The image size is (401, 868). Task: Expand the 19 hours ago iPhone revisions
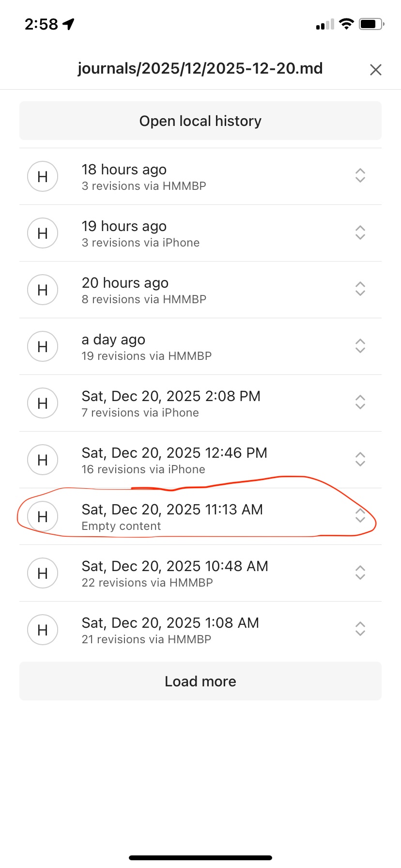(360, 232)
